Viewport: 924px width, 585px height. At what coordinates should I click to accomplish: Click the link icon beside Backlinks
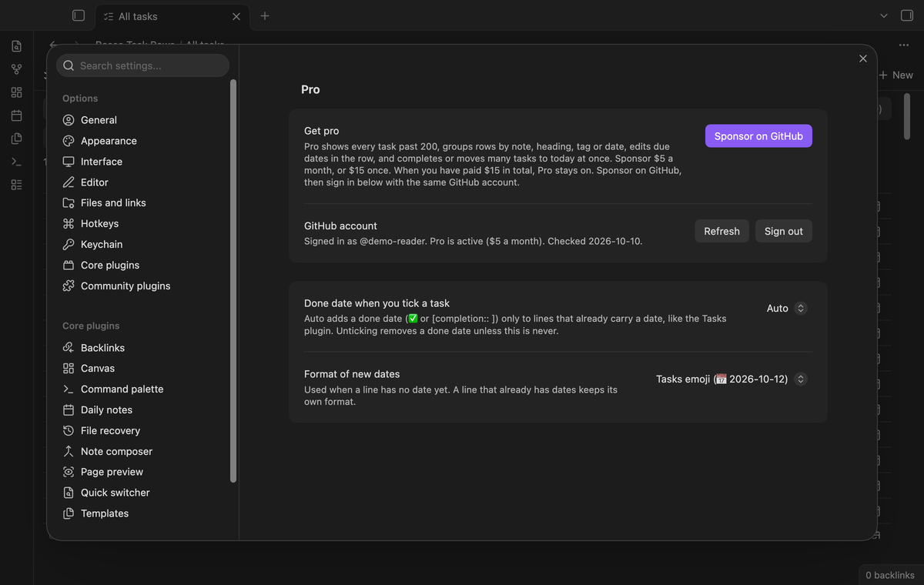click(69, 348)
